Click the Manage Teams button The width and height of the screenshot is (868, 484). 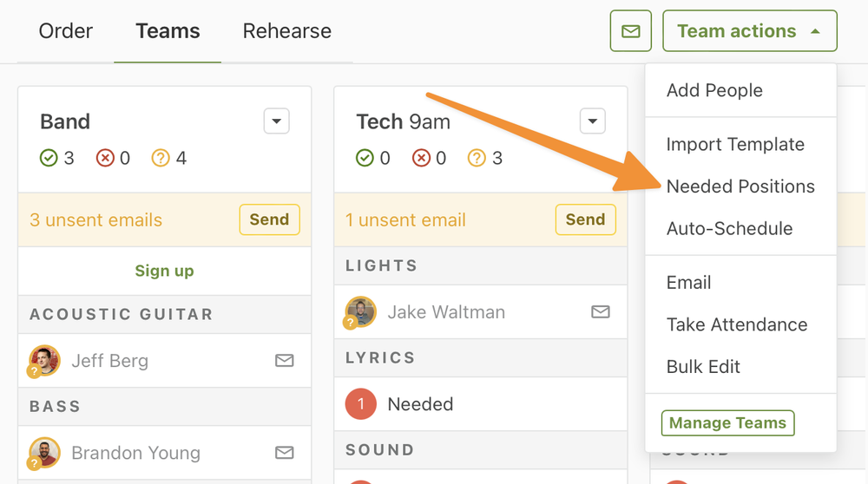click(727, 423)
